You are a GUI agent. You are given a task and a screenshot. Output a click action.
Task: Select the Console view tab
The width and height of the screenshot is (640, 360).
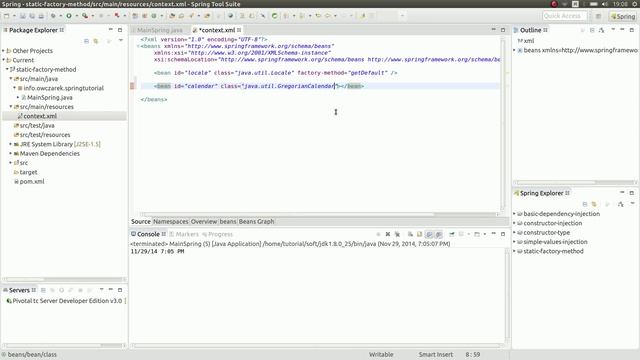coord(148,234)
